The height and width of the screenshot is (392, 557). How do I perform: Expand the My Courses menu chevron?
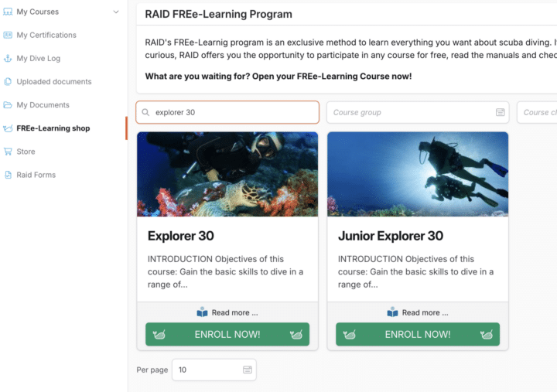tap(116, 12)
